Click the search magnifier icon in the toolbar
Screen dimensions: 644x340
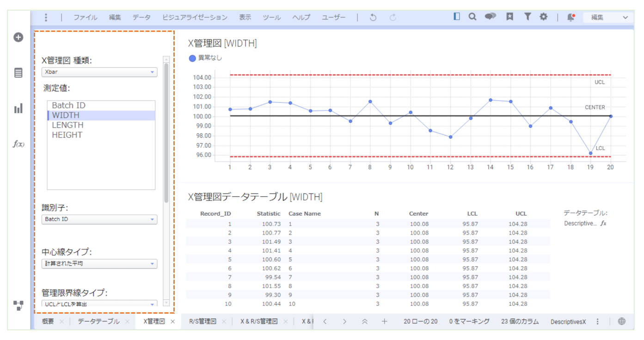point(472,17)
